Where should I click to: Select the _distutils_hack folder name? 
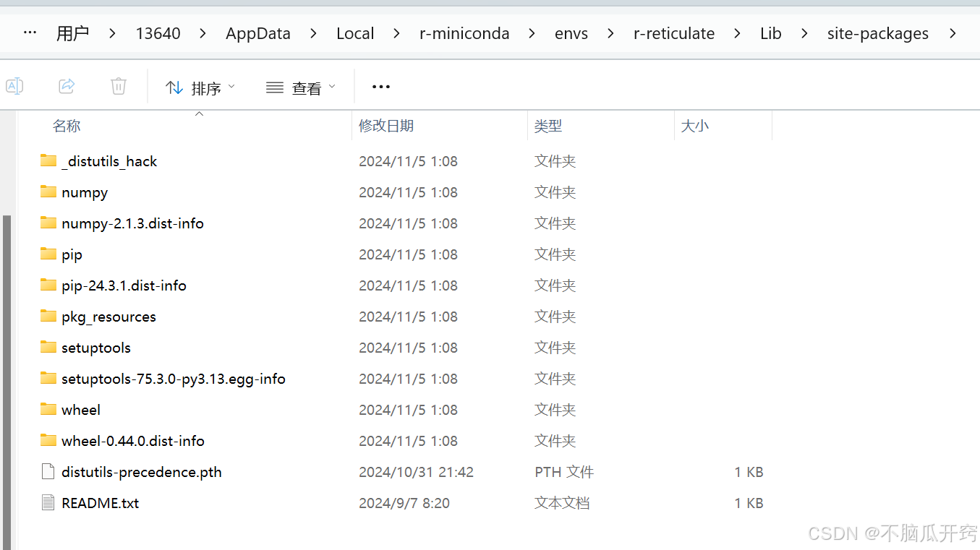click(x=109, y=161)
